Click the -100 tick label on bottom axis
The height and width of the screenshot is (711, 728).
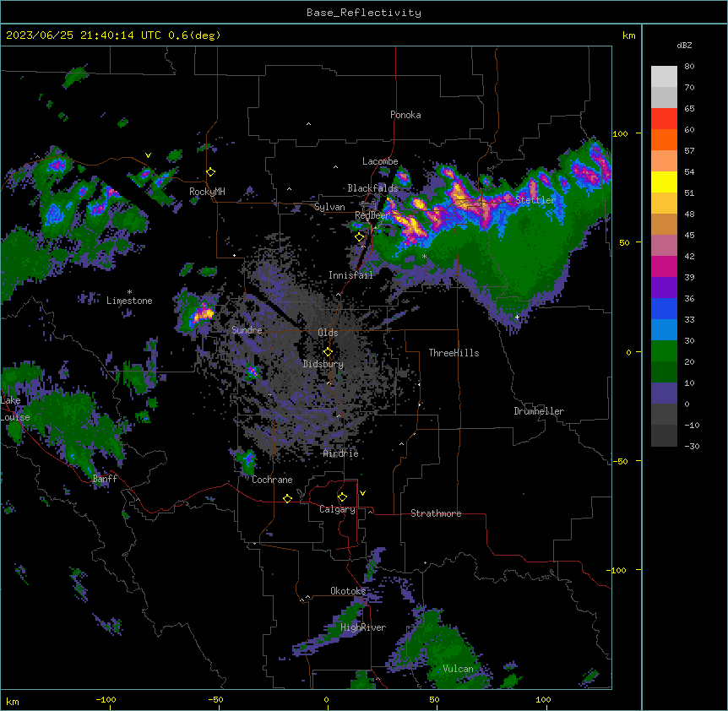pyautogui.click(x=106, y=699)
